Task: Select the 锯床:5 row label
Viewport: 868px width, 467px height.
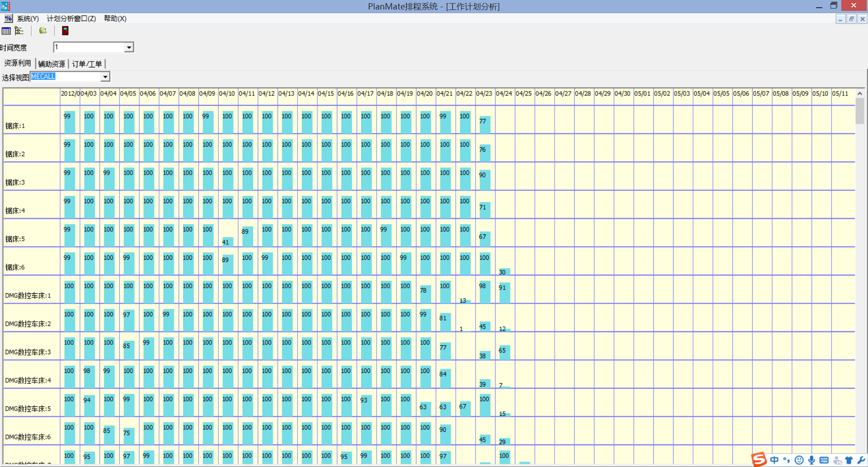Action: pyautogui.click(x=15, y=239)
